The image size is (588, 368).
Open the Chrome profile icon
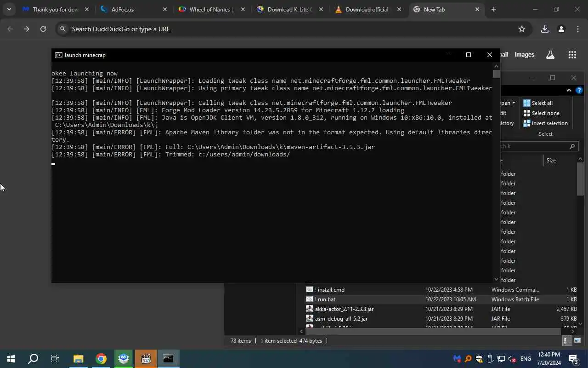click(x=561, y=29)
